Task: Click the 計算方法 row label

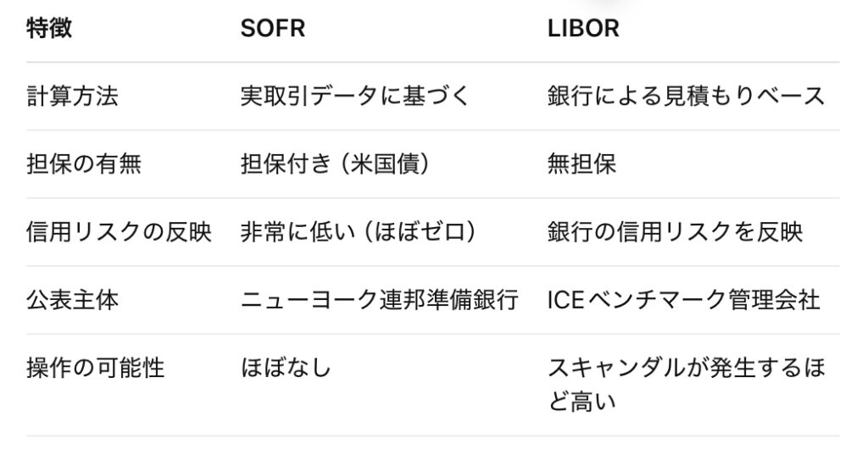Action: click(72, 96)
